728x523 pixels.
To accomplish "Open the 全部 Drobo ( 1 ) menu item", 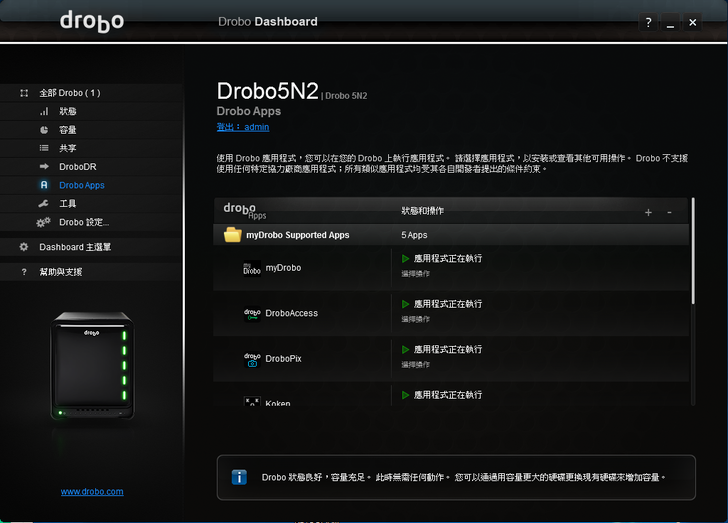I will click(70, 93).
